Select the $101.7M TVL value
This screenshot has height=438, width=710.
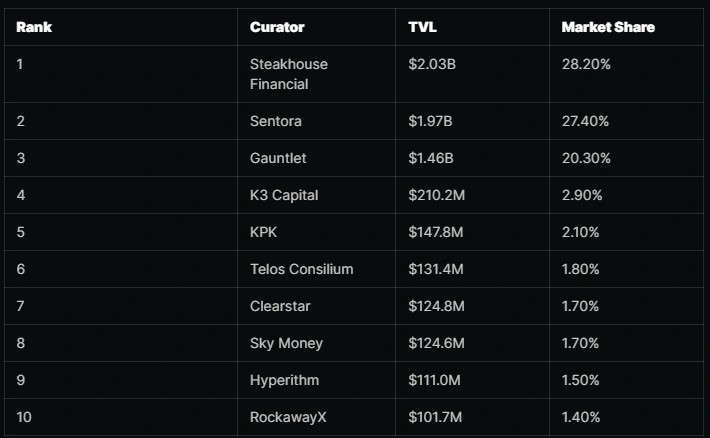435,417
